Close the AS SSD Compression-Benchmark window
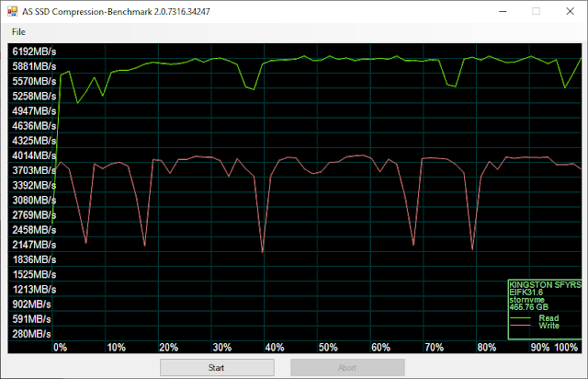Image resolution: width=588 pixels, height=379 pixels. pos(570,11)
